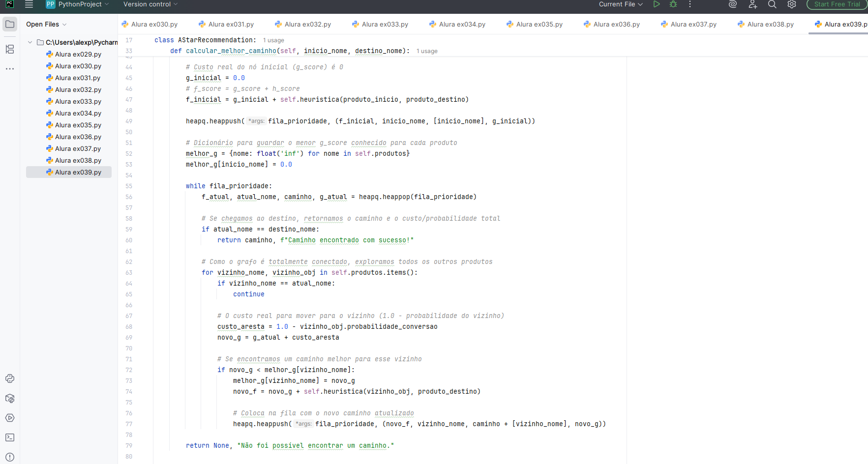The height and width of the screenshot is (464, 868).
Task: Switch to Alura ex038.py editor tab
Action: point(766,24)
